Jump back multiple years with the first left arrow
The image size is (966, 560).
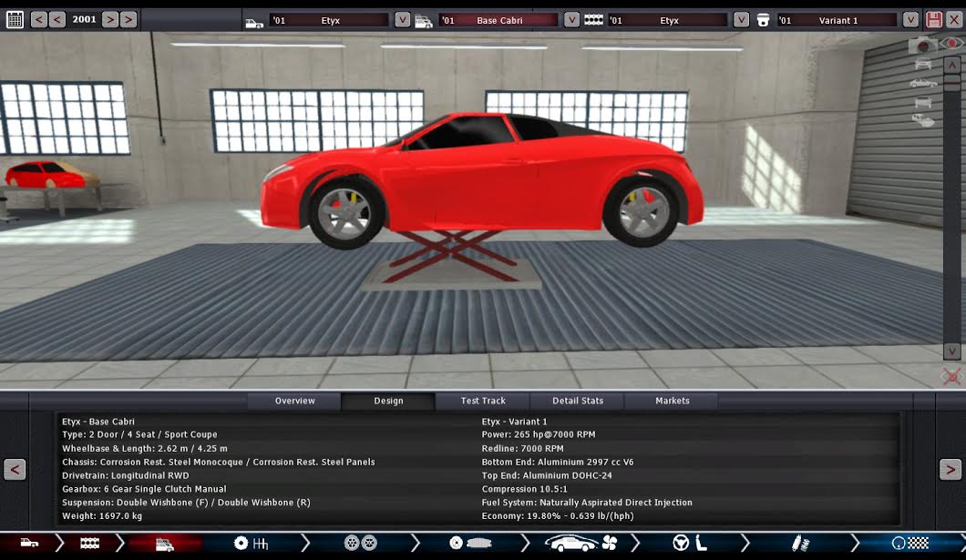39,20
